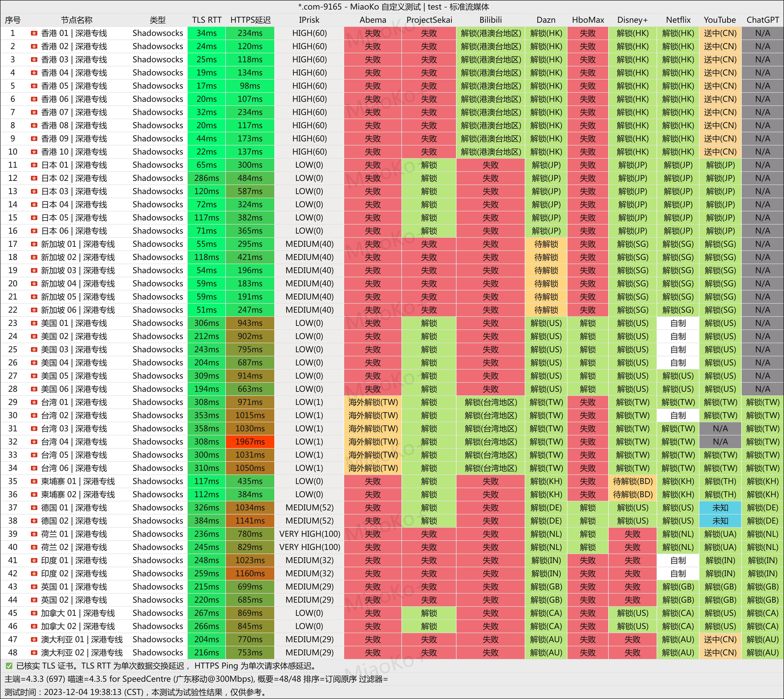Viewport: 784px width, 699px height.
Task: Click the flag icon beside 新加坡 03
Action: [x=34, y=270]
